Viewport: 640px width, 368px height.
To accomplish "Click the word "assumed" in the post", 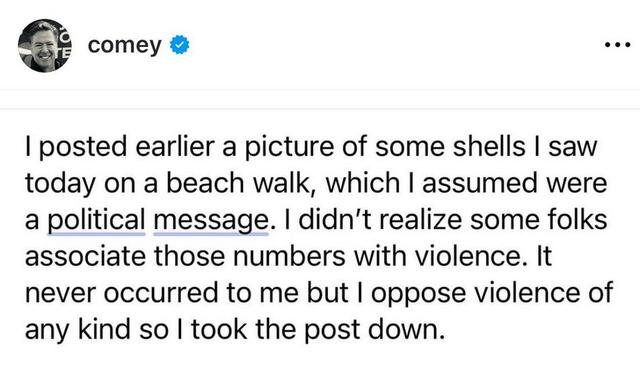I will point(480,183).
